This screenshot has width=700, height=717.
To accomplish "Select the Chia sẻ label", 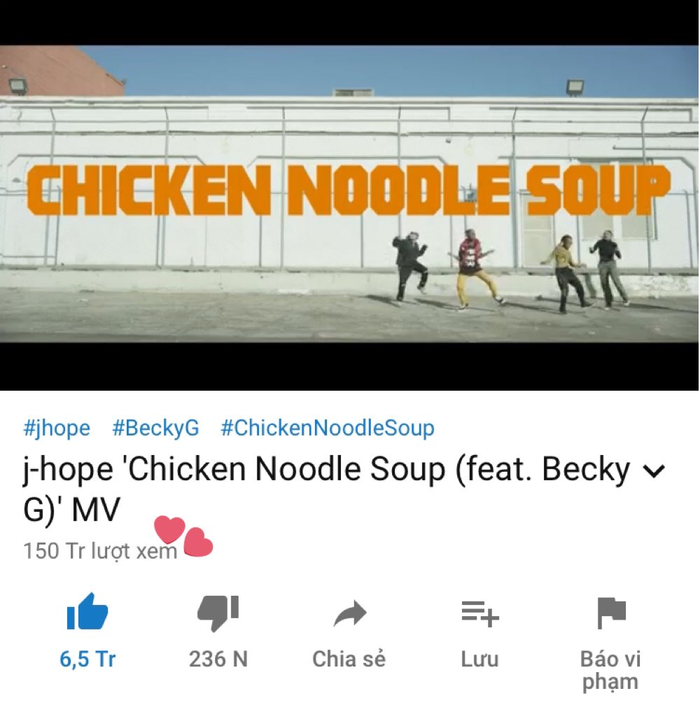I will (x=349, y=659).
